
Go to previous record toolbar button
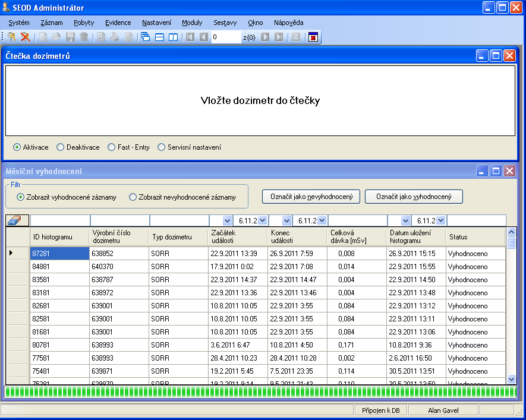[x=204, y=37]
